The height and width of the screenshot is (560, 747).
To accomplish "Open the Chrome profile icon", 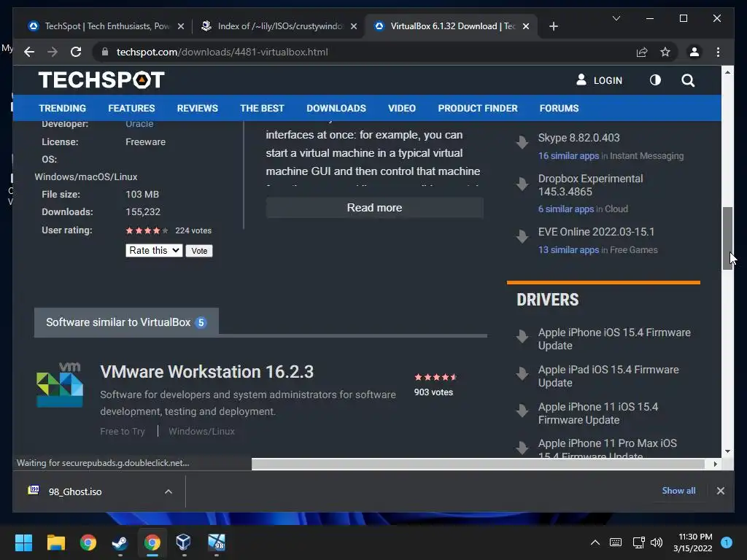I will pos(694,52).
